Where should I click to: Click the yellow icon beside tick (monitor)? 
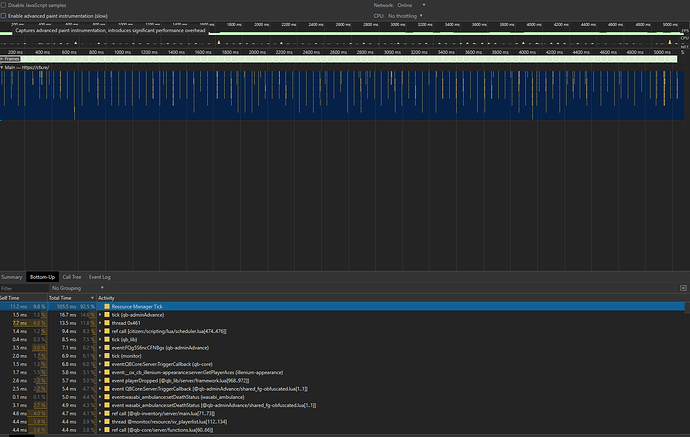pyautogui.click(x=107, y=355)
